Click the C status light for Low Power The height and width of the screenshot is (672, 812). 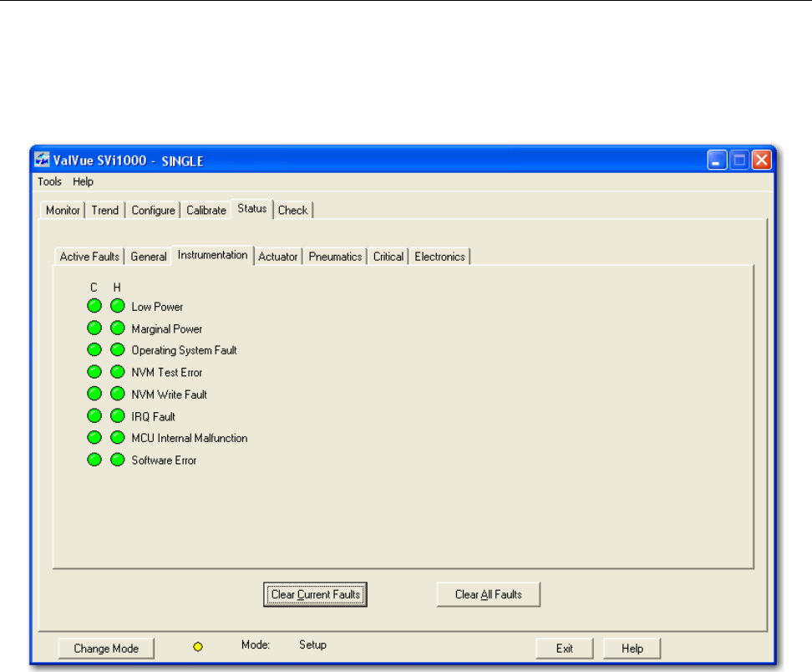[x=94, y=306]
